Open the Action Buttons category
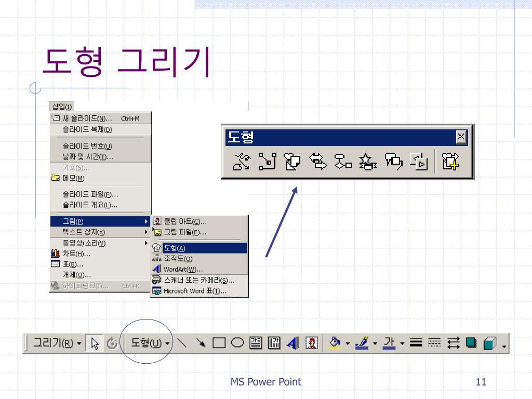The image size is (532, 399). pyautogui.click(x=419, y=161)
